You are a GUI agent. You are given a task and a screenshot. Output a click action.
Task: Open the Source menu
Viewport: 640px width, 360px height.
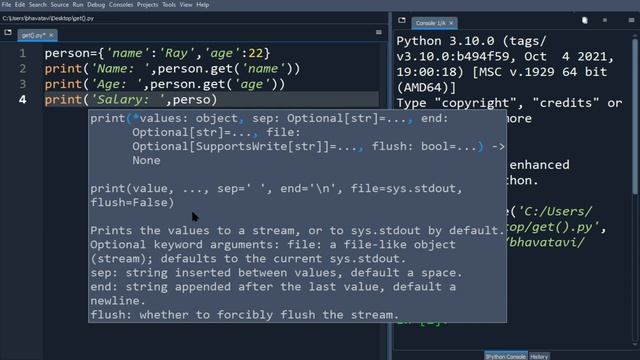[x=60, y=5]
